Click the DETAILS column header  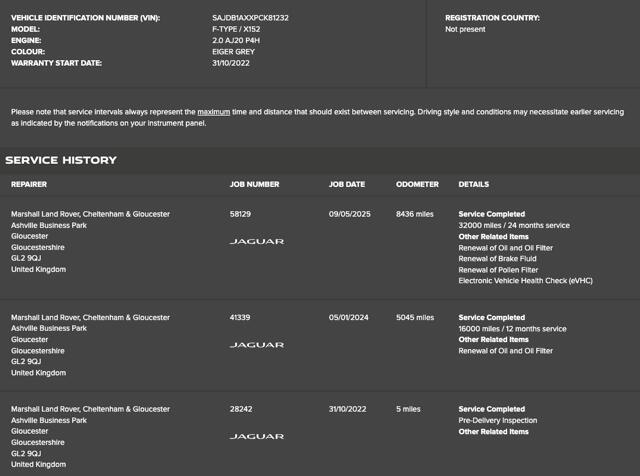[x=473, y=185]
